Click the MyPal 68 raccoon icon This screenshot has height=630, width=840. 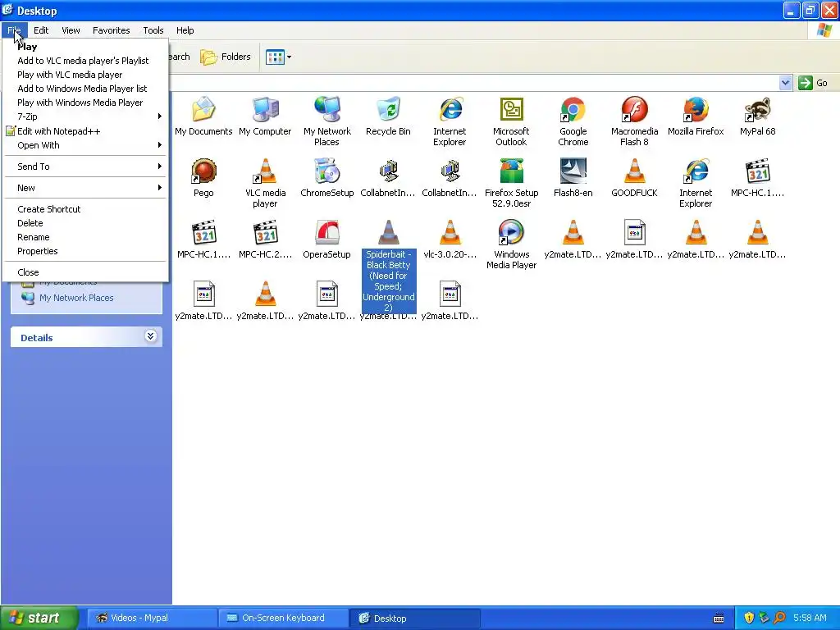[x=757, y=116]
